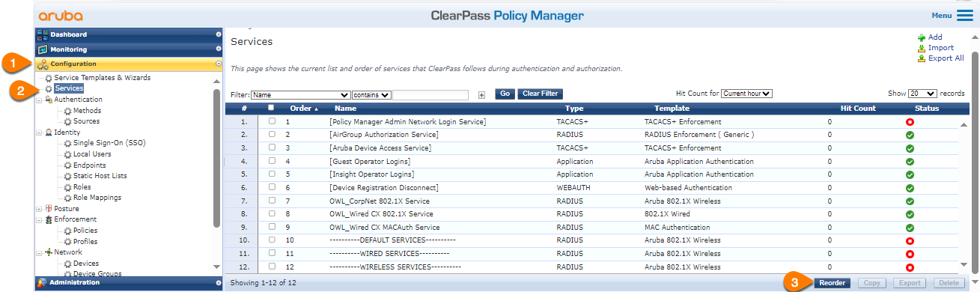Click the Export All icon
This screenshot has width=980, height=292.
tap(922, 58)
